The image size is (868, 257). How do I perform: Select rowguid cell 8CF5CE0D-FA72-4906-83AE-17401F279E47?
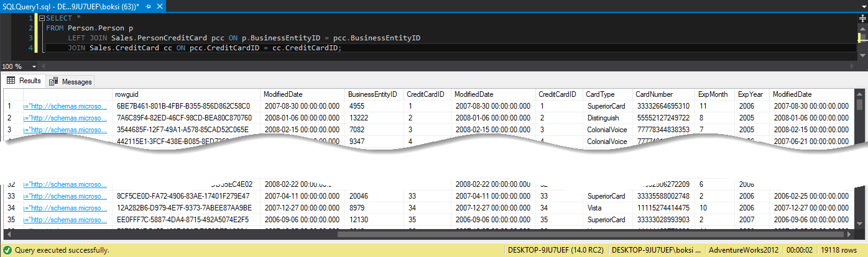point(187,196)
